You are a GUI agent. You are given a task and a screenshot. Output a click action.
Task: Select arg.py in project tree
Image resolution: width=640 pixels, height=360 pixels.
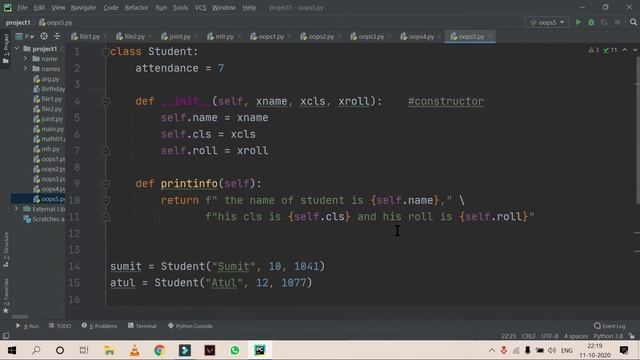point(50,79)
